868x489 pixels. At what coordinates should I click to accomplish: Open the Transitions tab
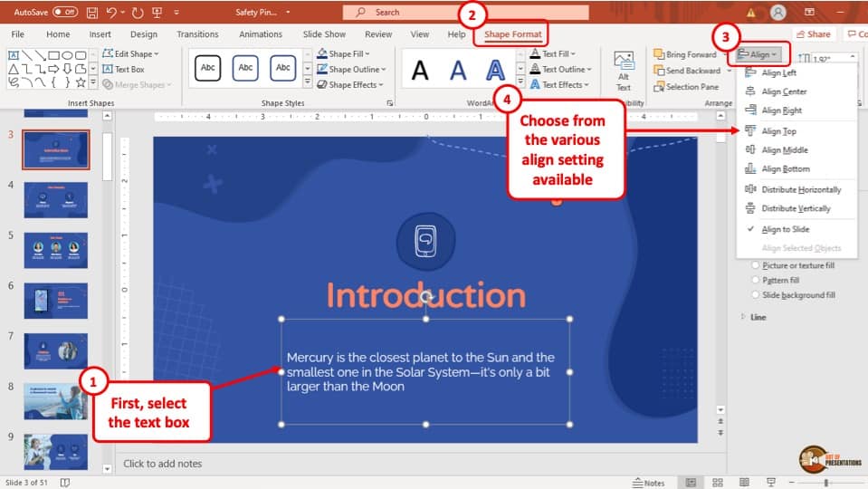pos(197,34)
